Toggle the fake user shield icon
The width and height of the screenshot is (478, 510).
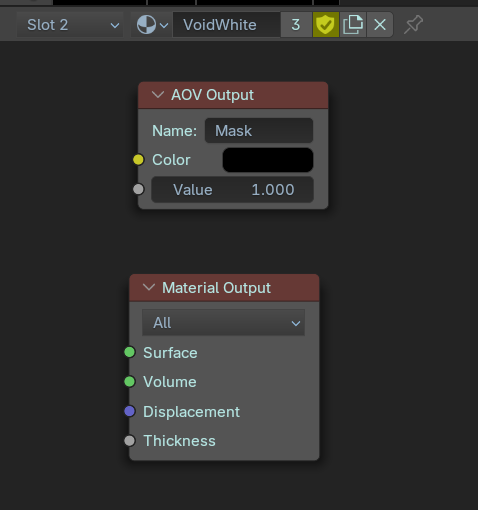click(x=326, y=25)
